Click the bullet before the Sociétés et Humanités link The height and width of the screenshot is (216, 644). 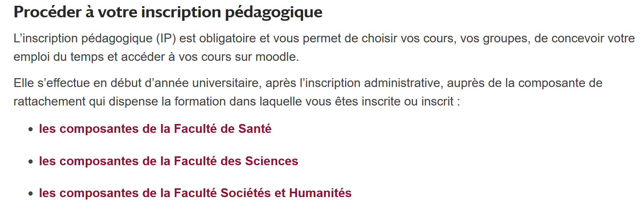point(31,194)
